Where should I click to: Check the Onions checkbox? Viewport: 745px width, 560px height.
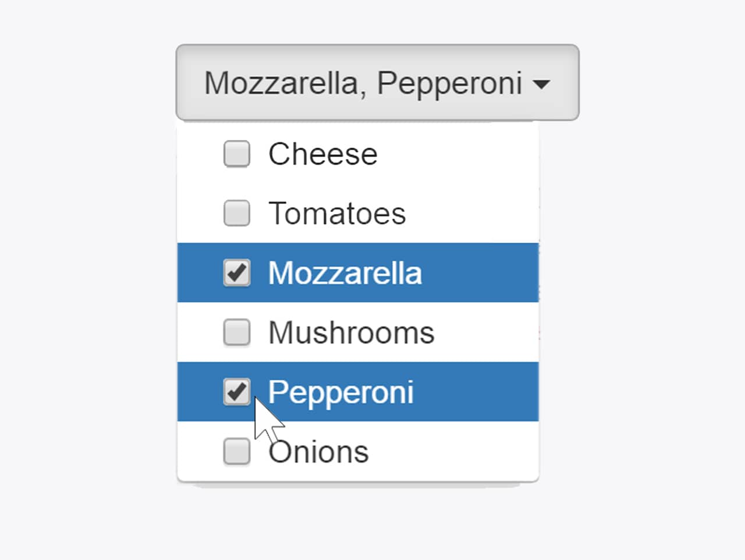click(x=236, y=451)
